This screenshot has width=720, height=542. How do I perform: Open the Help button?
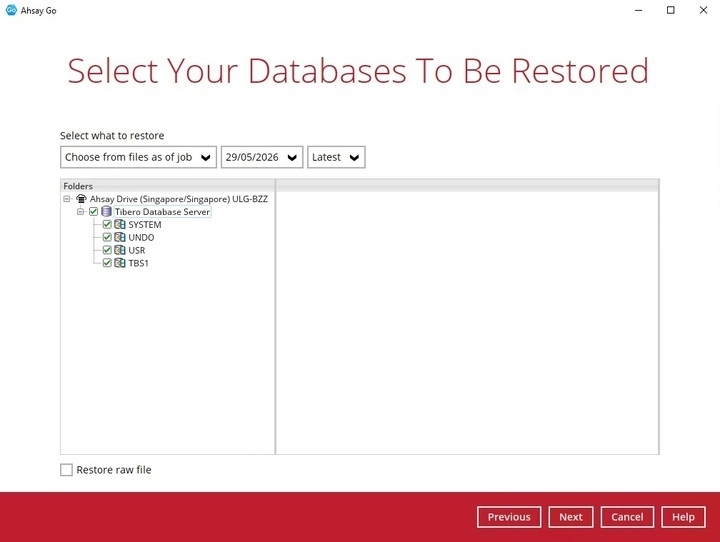click(683, 517)
